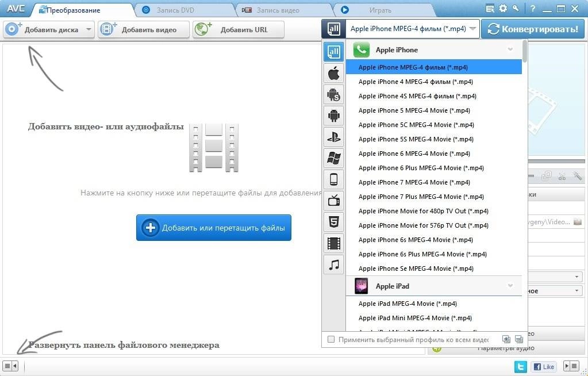
Task: Choose Apple iPhone Movie for 480p TV Out
Action: 433,211
